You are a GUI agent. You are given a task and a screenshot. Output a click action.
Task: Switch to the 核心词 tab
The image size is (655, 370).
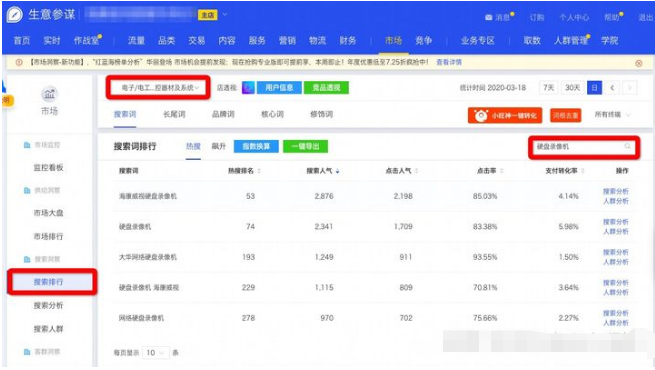272,114
